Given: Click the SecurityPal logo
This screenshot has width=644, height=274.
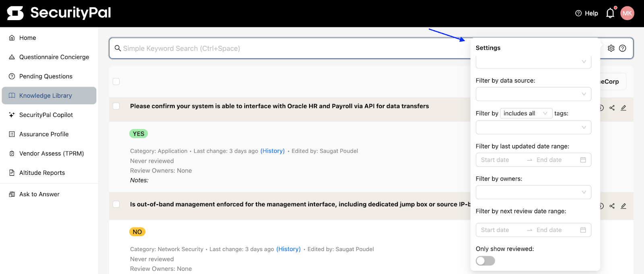Looking at the screenshot, I should (59, 13).
